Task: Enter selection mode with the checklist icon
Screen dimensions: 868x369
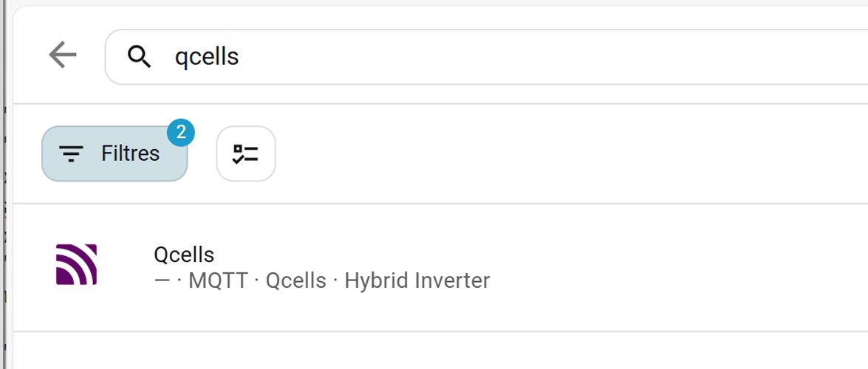Action: pos(245,154)
